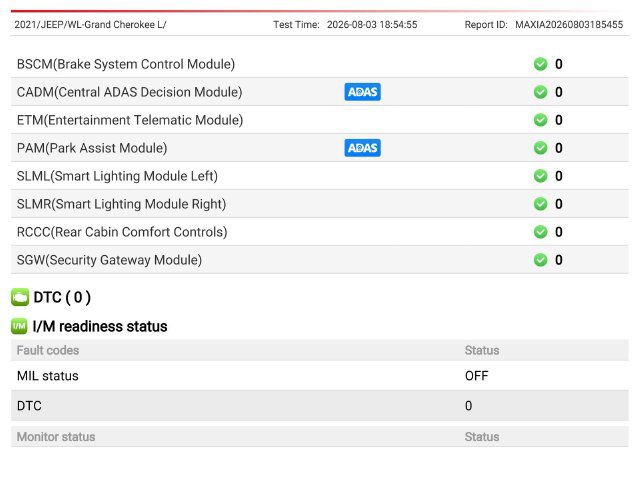Click the Monitor status column header
640x480 pixels.
pyautogui.click(x=56, y=437)
